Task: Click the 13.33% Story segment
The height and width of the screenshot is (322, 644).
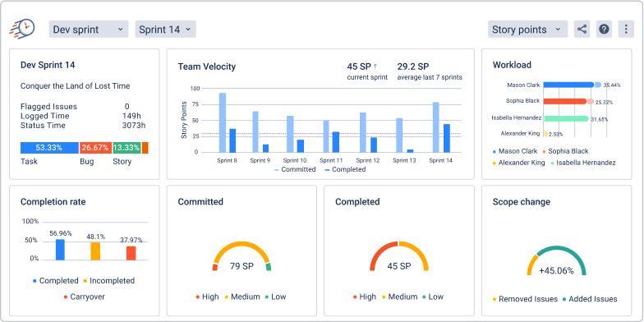Action: (126, 148)
